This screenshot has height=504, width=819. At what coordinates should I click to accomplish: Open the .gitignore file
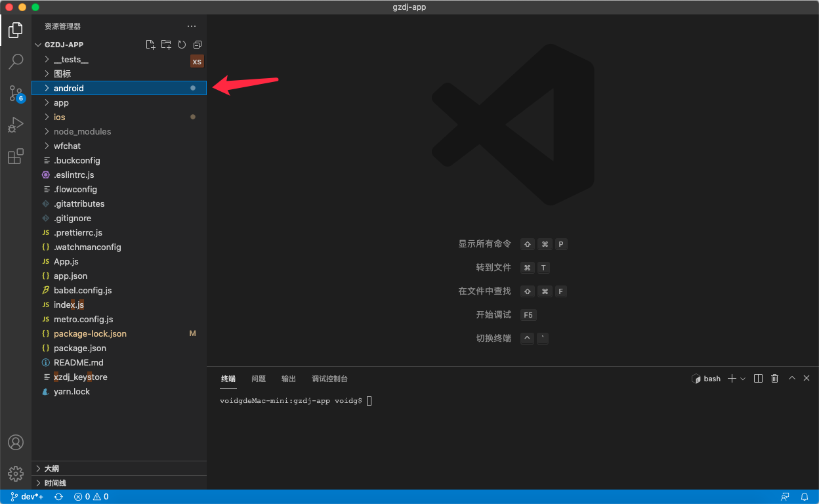click(119, 218)
